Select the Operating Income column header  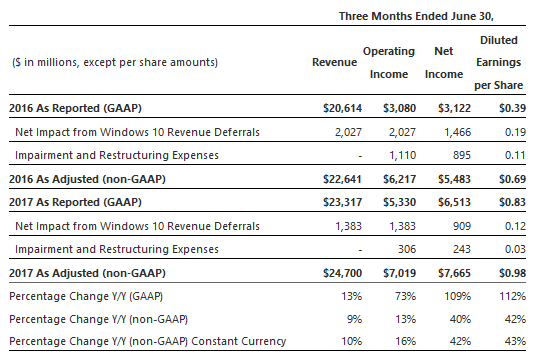(x=389, y=63)
